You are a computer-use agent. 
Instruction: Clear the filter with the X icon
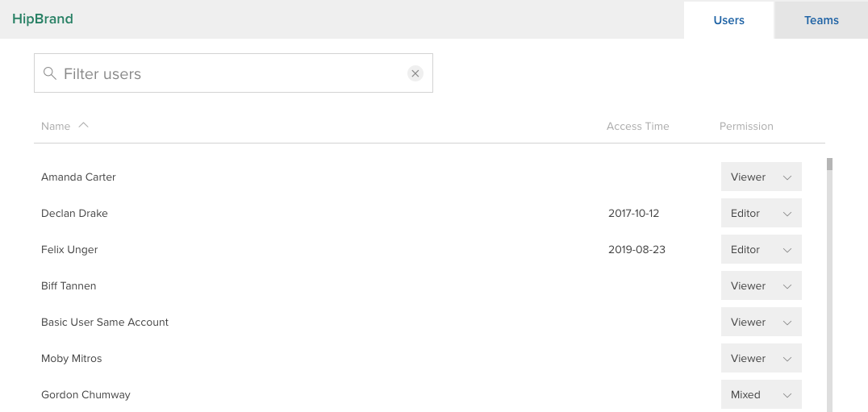[x=415, y=73]
